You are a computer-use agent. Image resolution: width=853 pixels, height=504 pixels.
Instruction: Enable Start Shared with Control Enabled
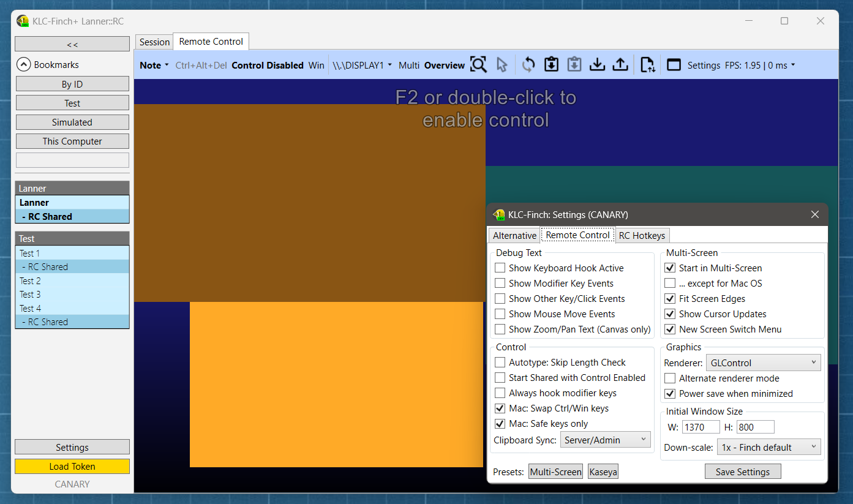tap(500, 377)
